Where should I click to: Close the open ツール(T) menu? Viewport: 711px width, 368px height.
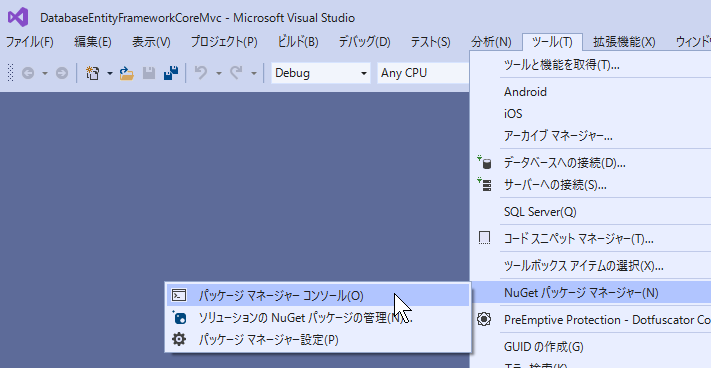552,42
